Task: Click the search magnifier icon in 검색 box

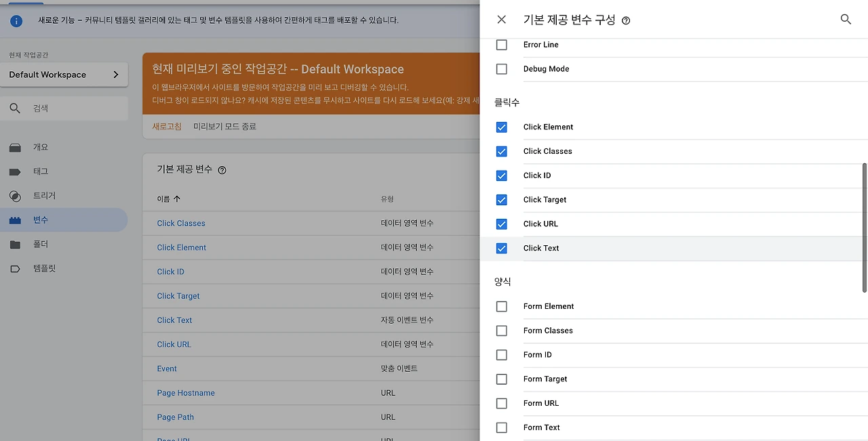Action: [15, 108]
